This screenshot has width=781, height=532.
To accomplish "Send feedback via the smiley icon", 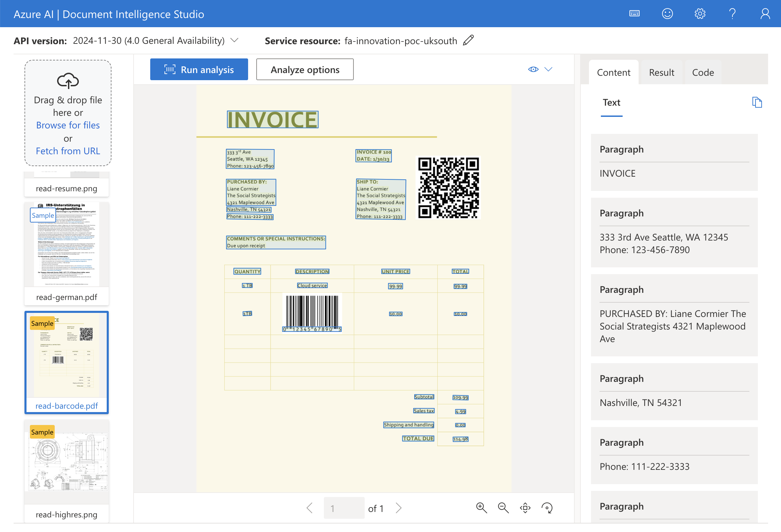I will pos(667,14).
